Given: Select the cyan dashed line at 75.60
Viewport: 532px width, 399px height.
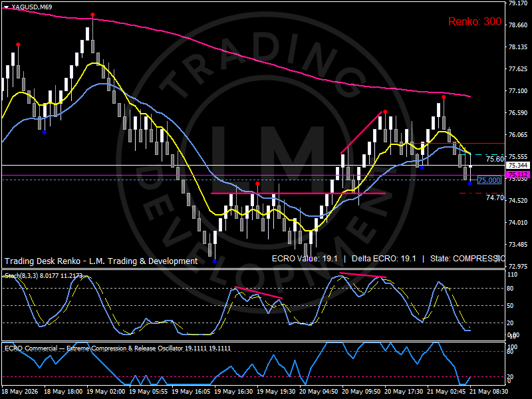Looking at the screenshot, I should click(483, 154).
